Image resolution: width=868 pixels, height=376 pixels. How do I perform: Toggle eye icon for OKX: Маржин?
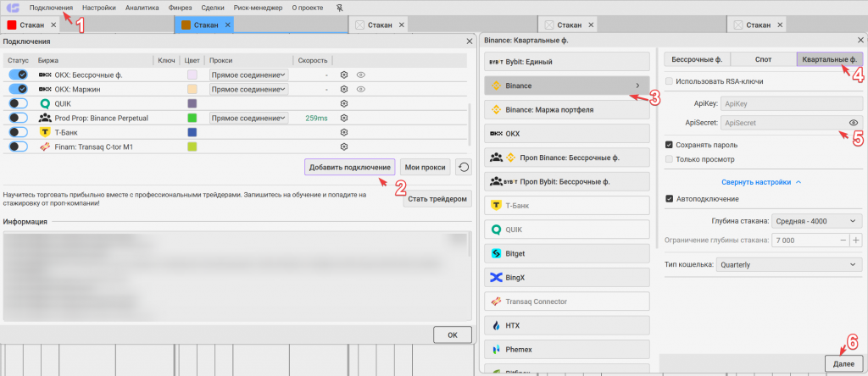pyautogui.click(x=360, y=89)
